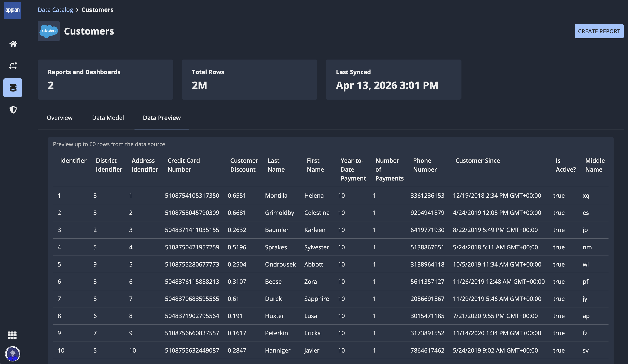Switch to the Data Model tab
This screenshot has width=628, height=364.
tap(108, 118)
